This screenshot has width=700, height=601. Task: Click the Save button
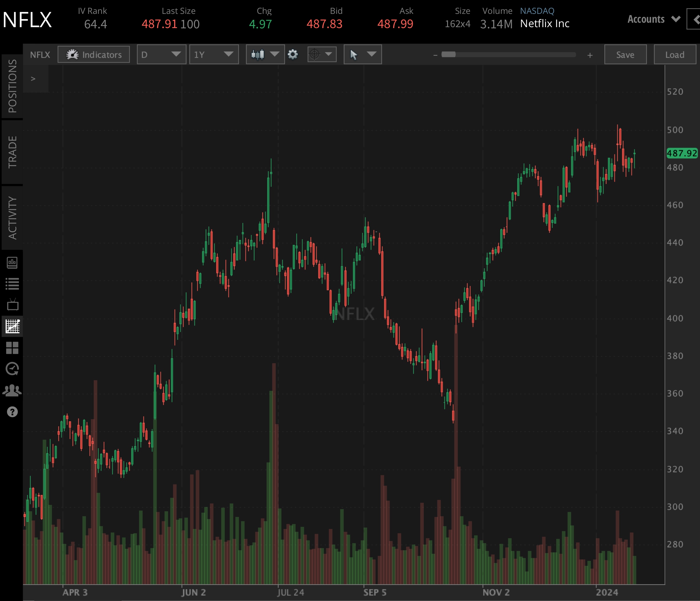[625, 54]
